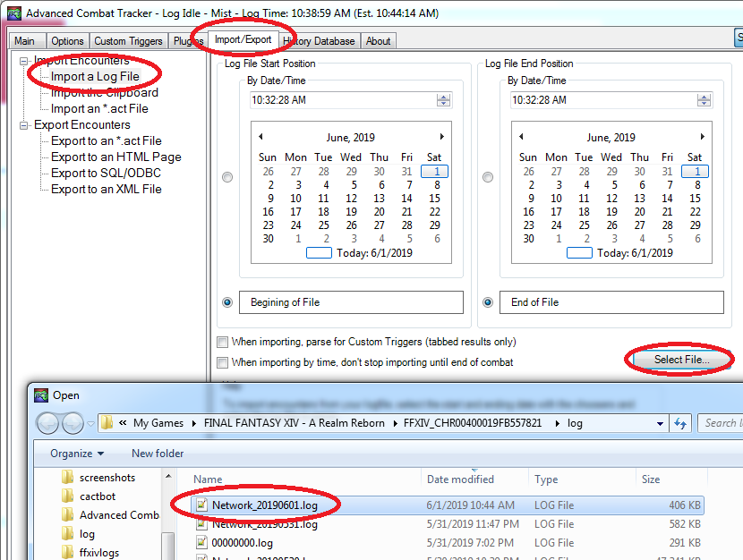Viewport: 743px width, 560px height.
Task: Sort files by Size column
Action: point(671,479)
